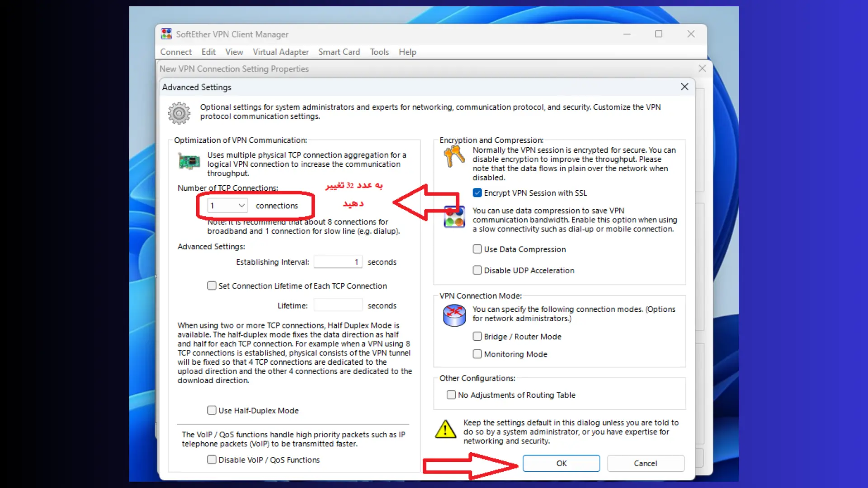Open the Edit menu
Screen dimensions: 868x488
coord(208,52)
